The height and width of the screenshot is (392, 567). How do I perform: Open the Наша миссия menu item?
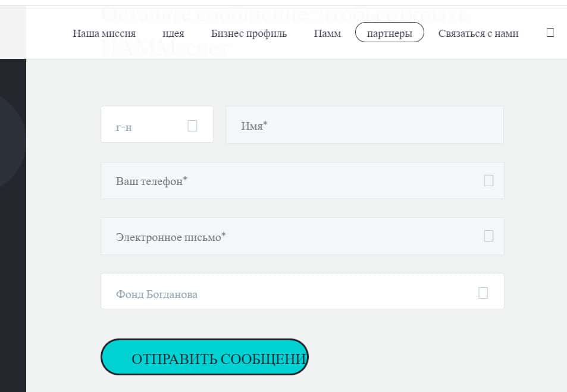(x=104, y=33)
